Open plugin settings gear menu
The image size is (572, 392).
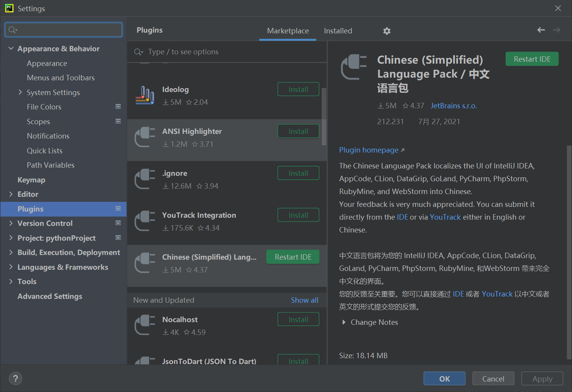387,31
